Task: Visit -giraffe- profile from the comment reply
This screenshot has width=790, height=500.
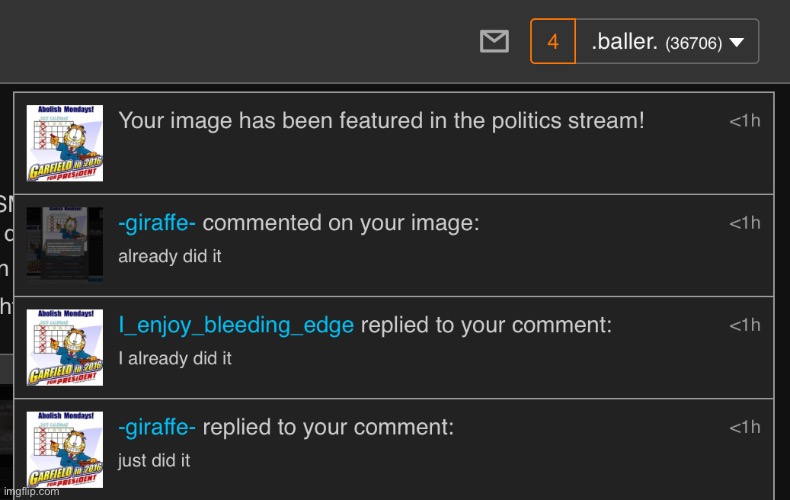Action: (157, 427)
